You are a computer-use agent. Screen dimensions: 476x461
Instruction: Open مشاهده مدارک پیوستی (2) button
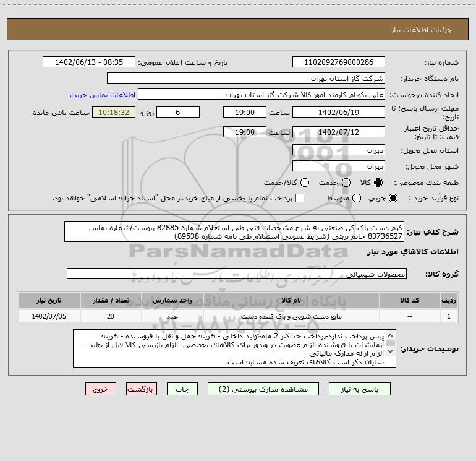click(x=263, y=389)
